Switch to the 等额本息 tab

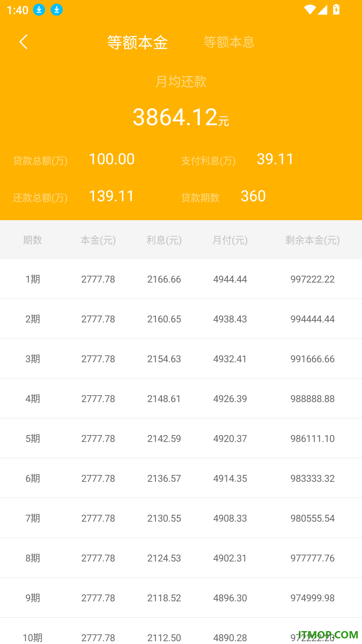(x=229, y=42)
